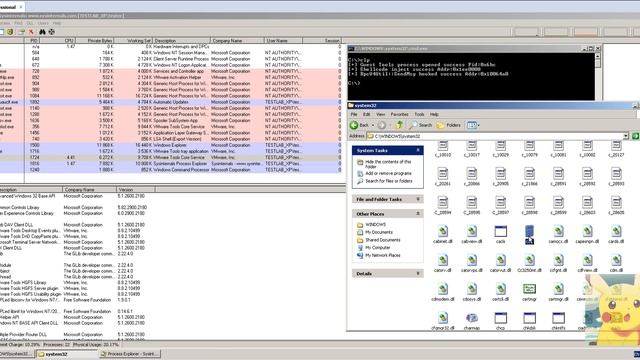
Task: Open Shared Documents under Other Places
Action: tap(382, 240)
